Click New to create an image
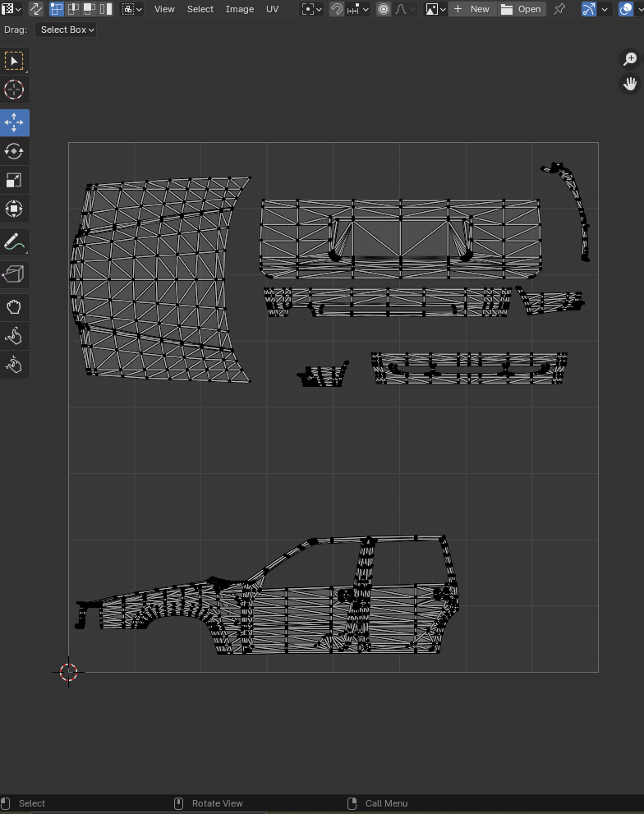Screen dimensions: 644x814 472,9
